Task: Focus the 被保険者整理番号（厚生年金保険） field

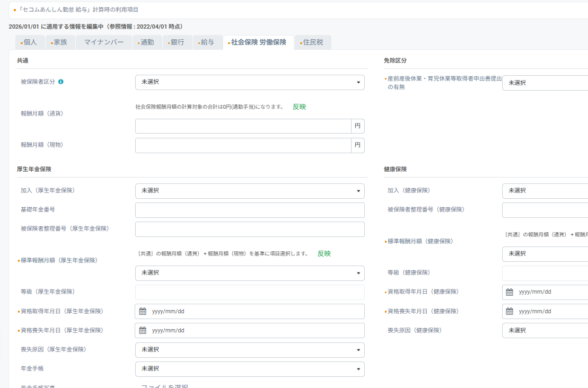Action: [x=250, y=229]
